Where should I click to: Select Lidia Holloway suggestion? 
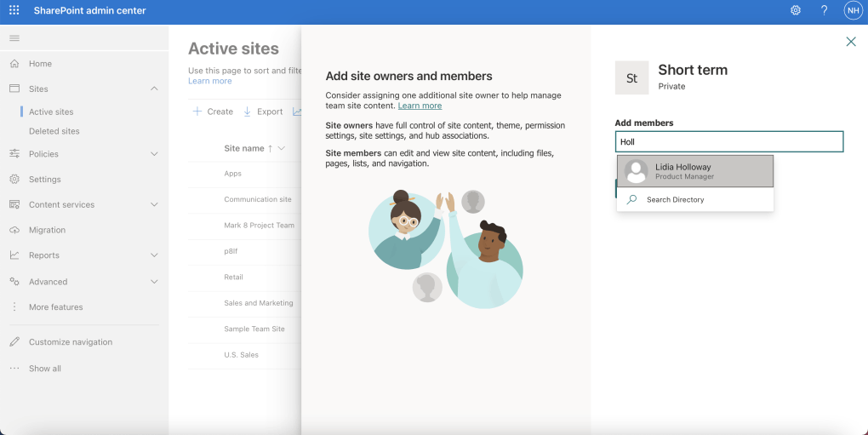tap(695, 172)
